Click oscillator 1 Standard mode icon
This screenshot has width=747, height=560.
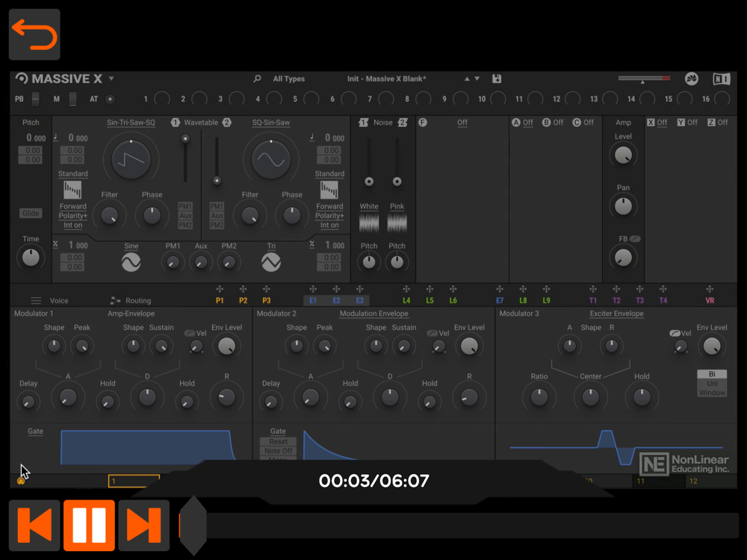[x=72, y=190]
